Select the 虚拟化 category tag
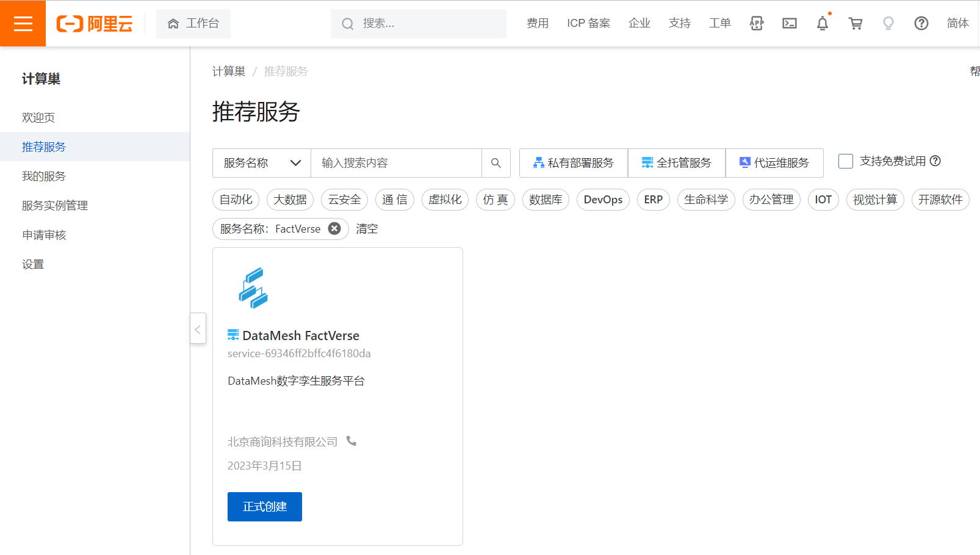The image size is (980, 555). [445, 200]
